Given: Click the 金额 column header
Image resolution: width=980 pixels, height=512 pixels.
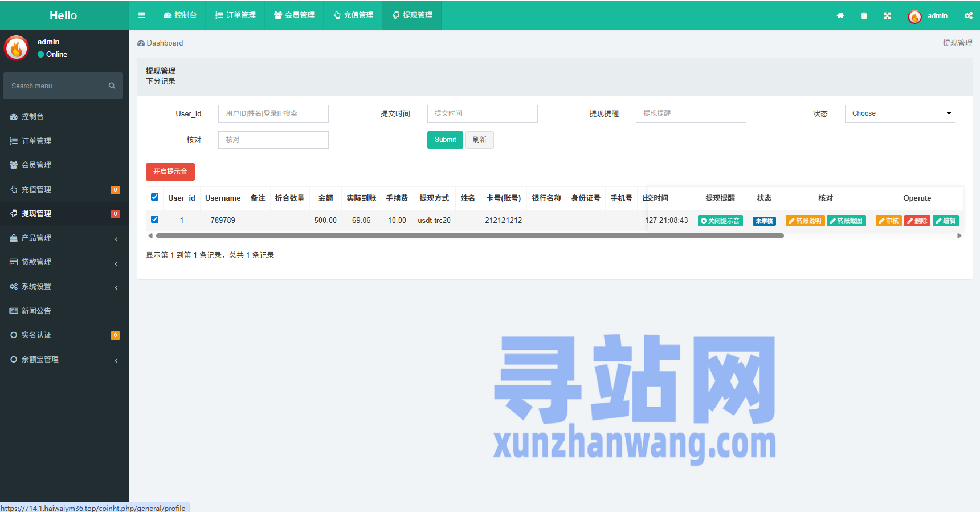Looking at the screenshot, I should coord(325,198).
